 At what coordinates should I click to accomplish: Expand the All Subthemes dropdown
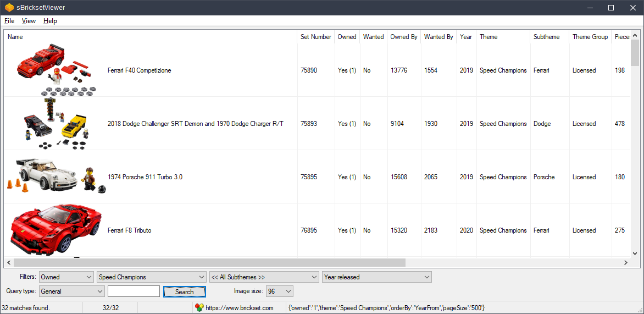[264, 277]
